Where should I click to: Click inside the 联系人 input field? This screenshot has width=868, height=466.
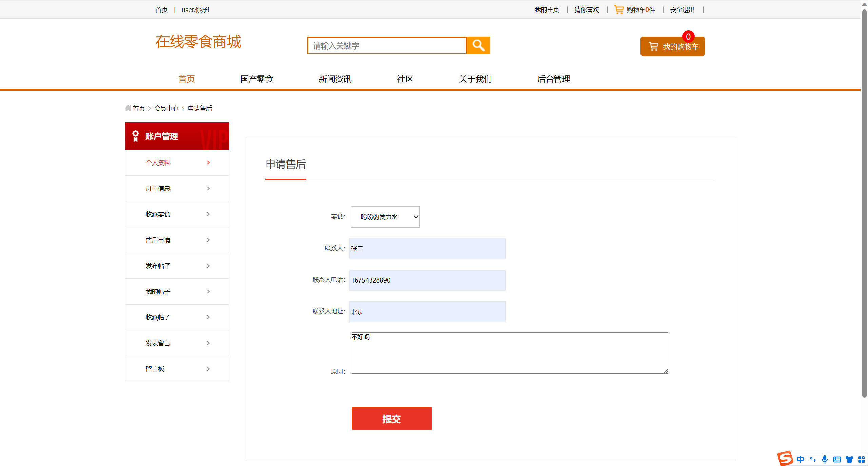click(427, 249)
